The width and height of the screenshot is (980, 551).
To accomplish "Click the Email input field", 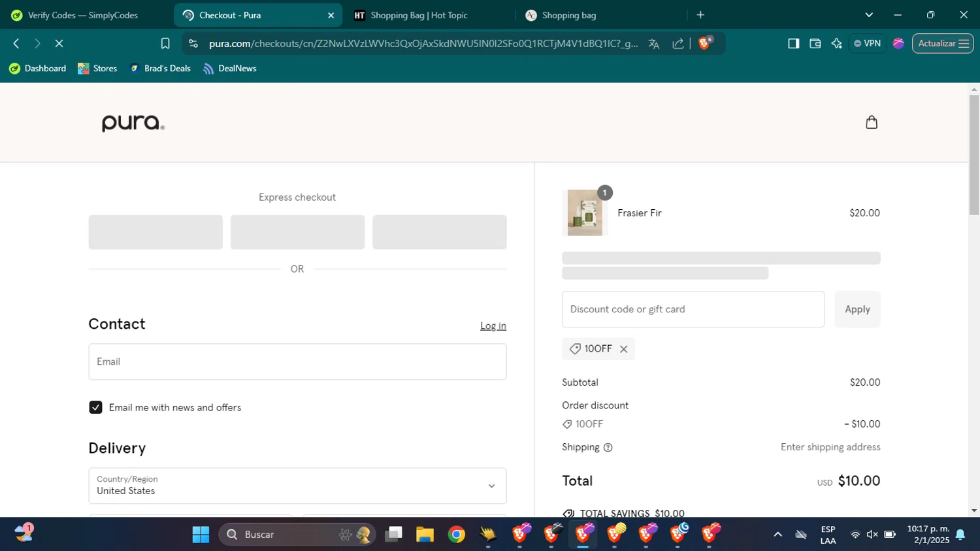I will (x=297, y=361).
